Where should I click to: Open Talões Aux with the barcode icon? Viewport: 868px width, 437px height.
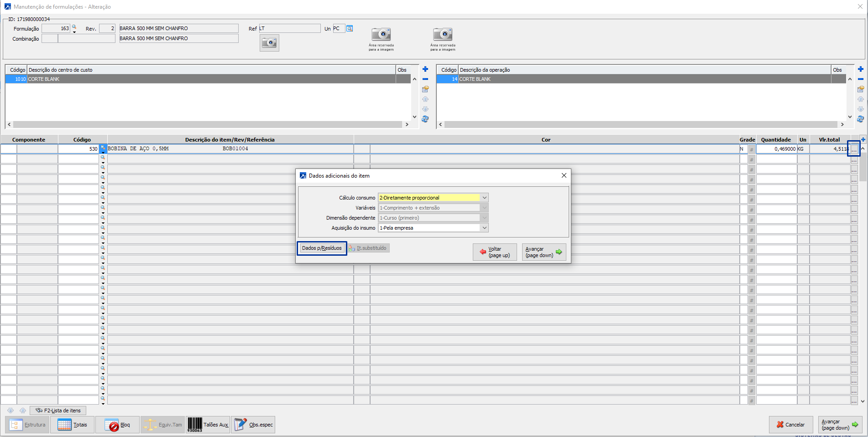pos(208,425)
